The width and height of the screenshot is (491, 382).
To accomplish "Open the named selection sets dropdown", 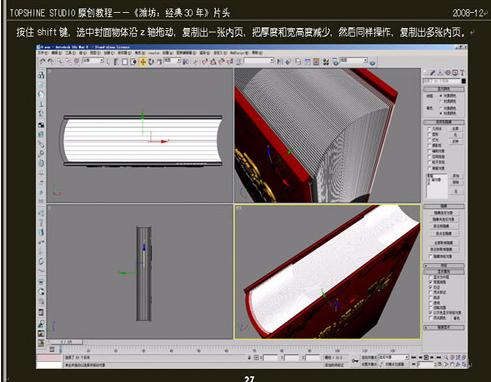I will [259, 60].
